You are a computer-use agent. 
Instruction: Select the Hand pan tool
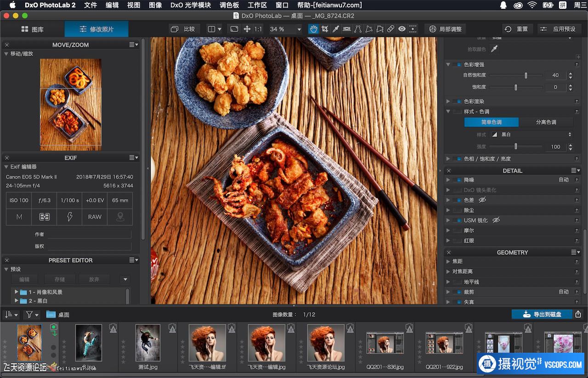click(x=313, y=29)
